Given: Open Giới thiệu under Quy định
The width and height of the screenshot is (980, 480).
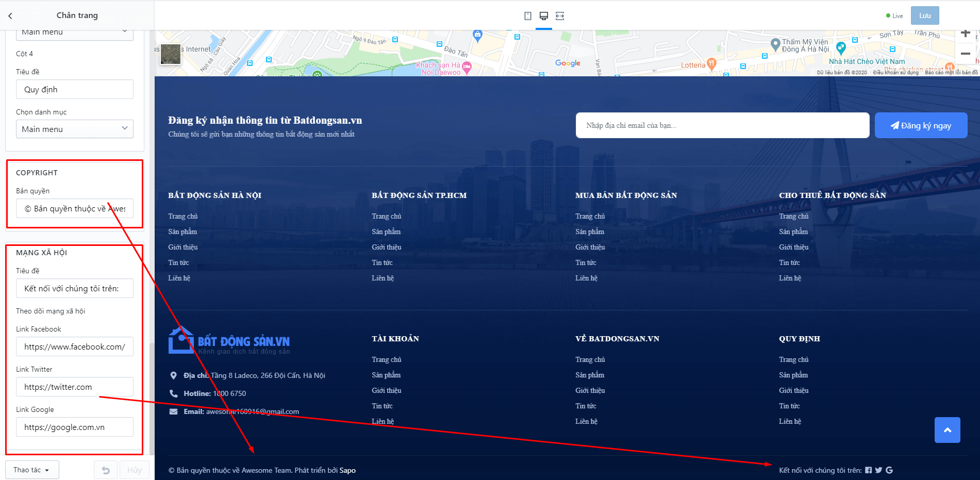Looking at the screenshot, I should coord(794,390).
